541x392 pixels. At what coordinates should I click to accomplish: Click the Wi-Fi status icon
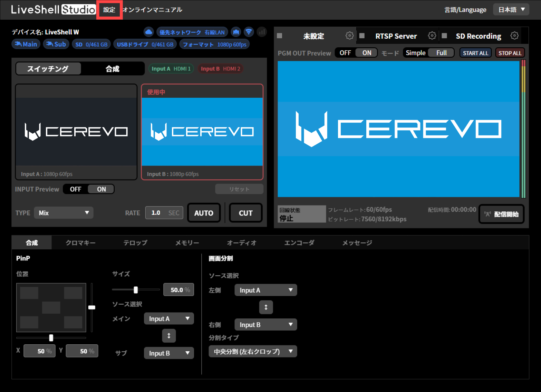[x=249, y=32]
